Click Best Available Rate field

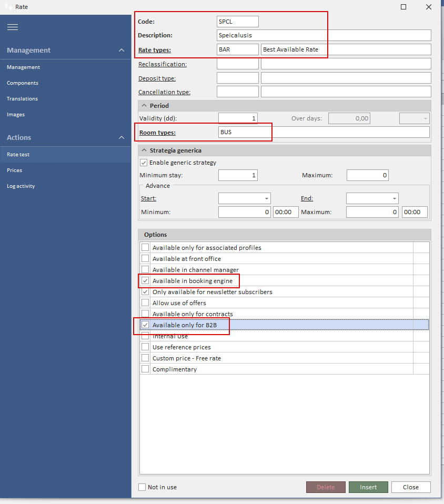point(346,49)
